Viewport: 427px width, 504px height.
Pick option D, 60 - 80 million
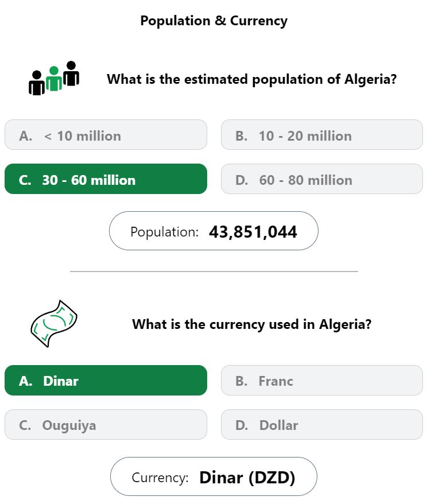[x=322, y=179]
